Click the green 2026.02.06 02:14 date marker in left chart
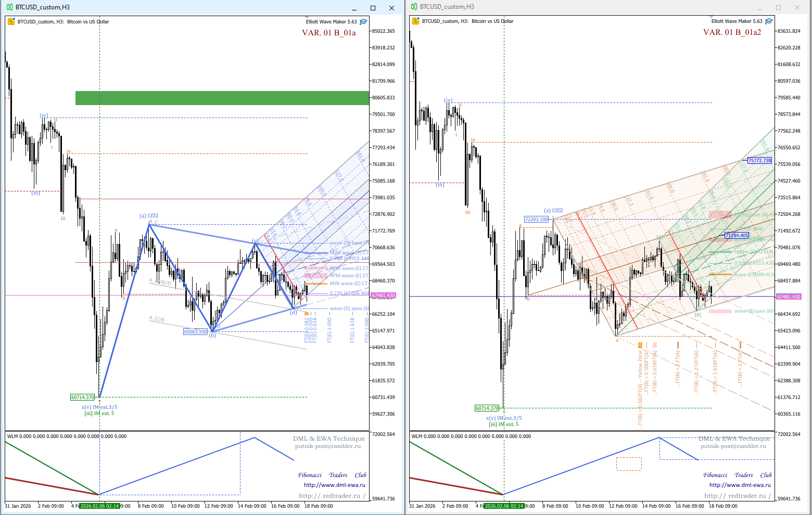The height and width of the screenshot is (515, 812). click(99, 506)
